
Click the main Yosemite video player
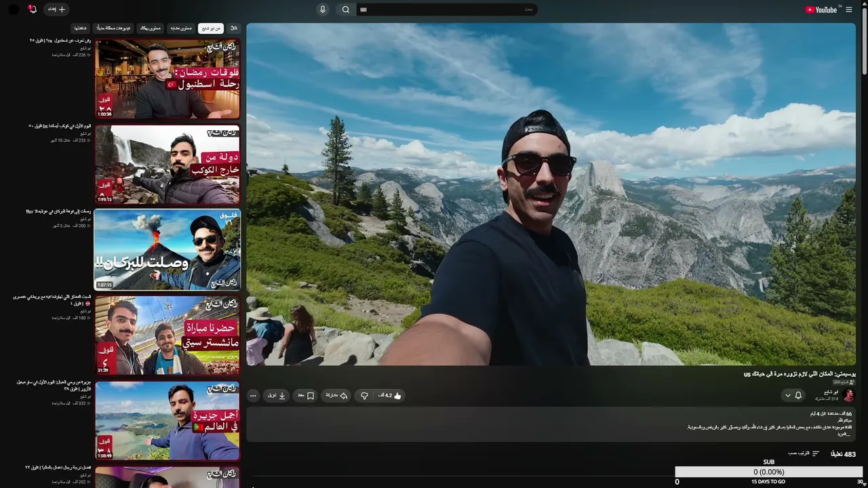pyautogui.click(x=551, y=195)
